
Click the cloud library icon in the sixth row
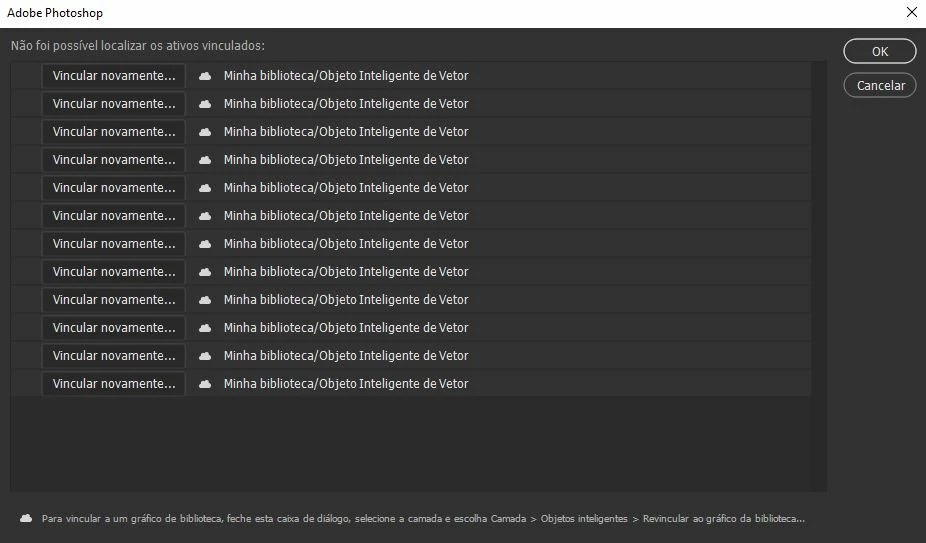(205, 216)
